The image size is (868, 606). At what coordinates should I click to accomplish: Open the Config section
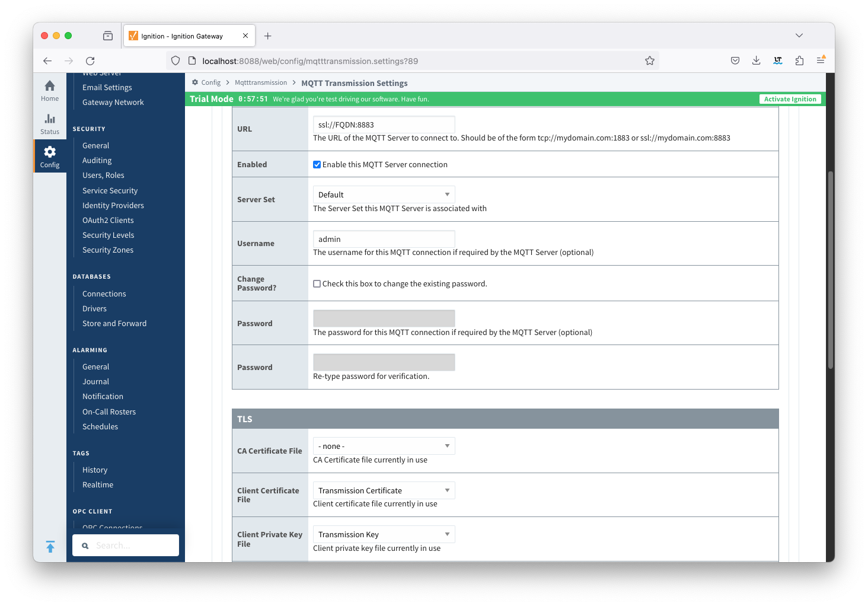click(50, 157)
